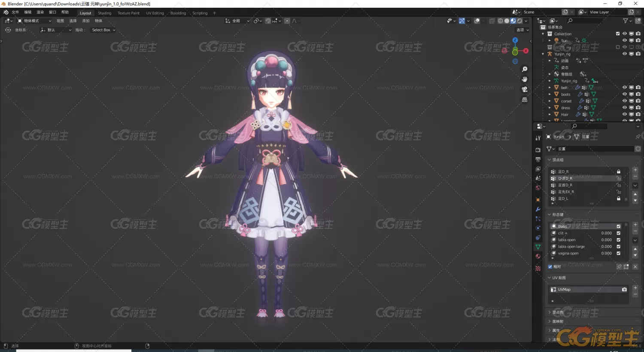This screenshot has height=352, width=644.
Task: Uncheck the labia open shape key checkbox
Action: [619, 240]
